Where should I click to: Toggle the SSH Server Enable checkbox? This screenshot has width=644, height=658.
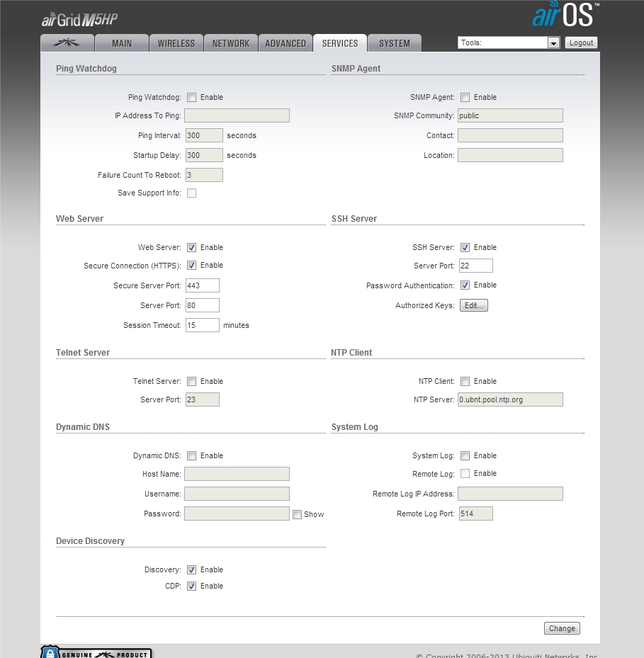(465, 248)
